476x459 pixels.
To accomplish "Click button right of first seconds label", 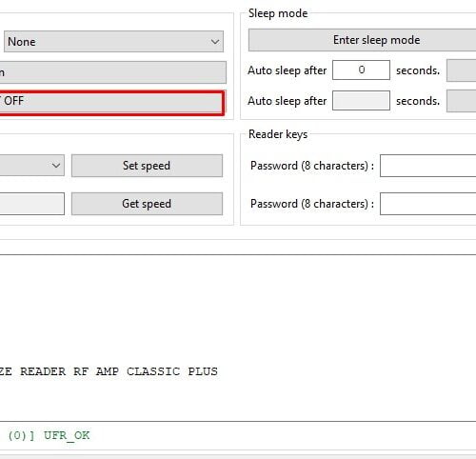I will tap(462, 70).
